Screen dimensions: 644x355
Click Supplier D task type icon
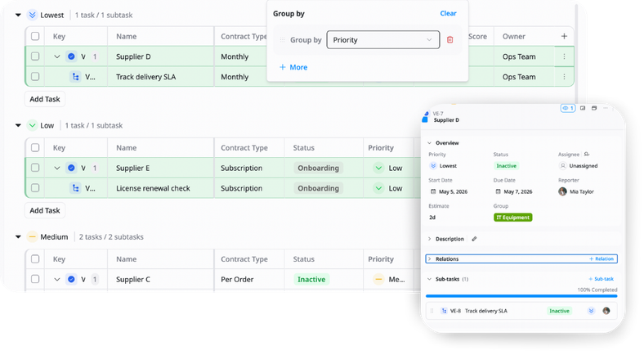[71, 56]
